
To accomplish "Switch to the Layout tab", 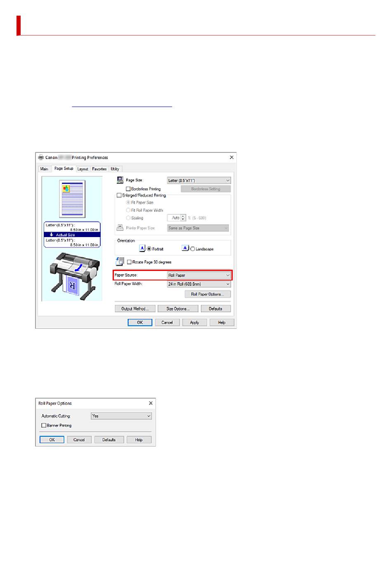I will [x=83, y=169].
